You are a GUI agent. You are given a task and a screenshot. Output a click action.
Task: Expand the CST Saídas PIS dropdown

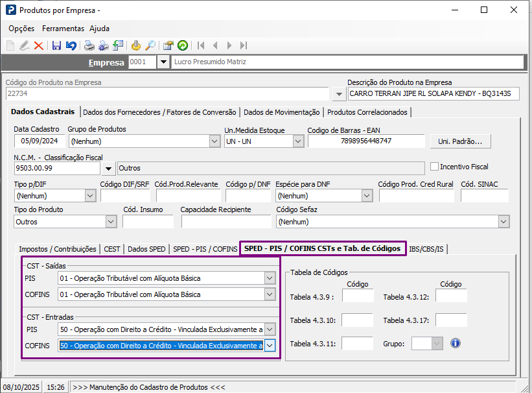click(x=270, y=278)
